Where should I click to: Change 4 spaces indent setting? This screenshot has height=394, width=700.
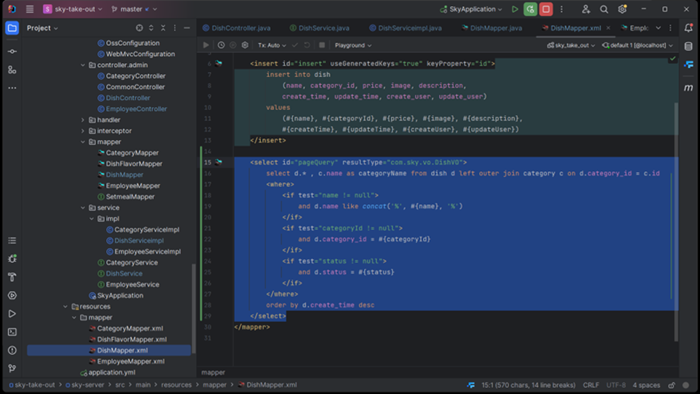point(646,385)
